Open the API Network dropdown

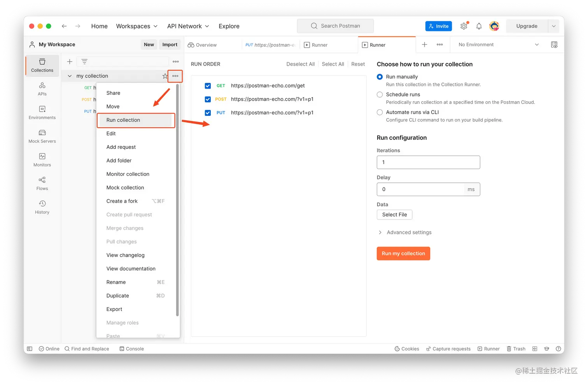coord(188,26)
